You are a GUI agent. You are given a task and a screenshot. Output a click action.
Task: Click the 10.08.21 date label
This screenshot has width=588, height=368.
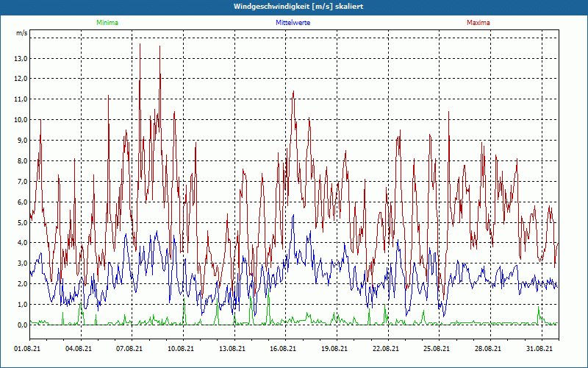(181, 349)
